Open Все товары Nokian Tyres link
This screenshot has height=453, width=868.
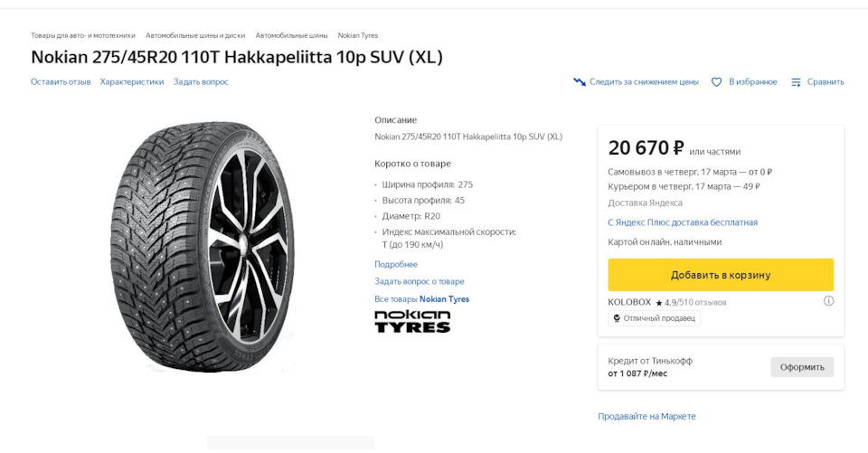pos(421,298)
